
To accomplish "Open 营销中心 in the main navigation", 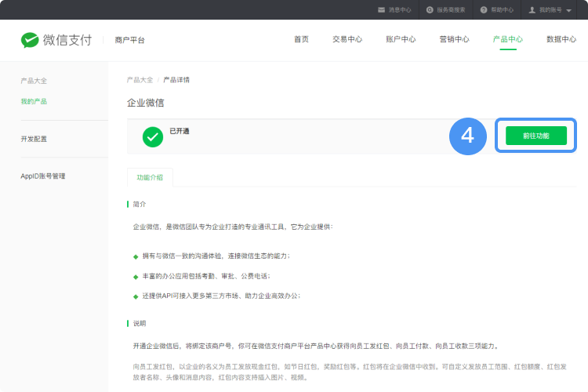I will click(454, 39).
